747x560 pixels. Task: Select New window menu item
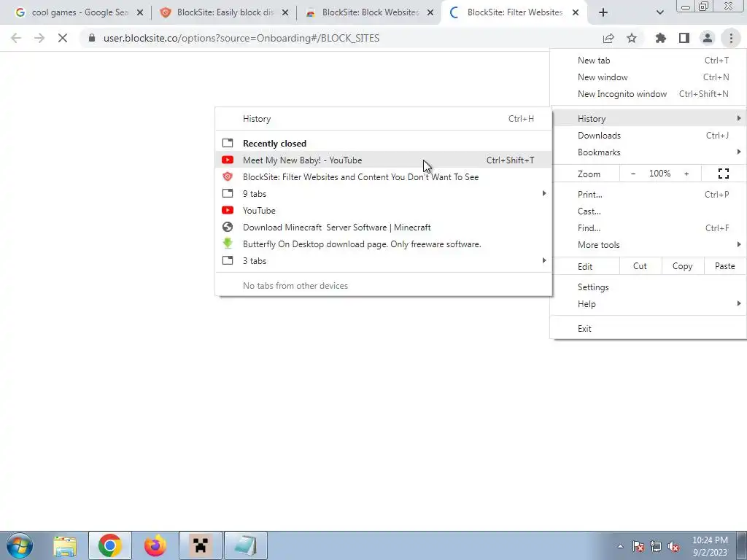(648, 77)
